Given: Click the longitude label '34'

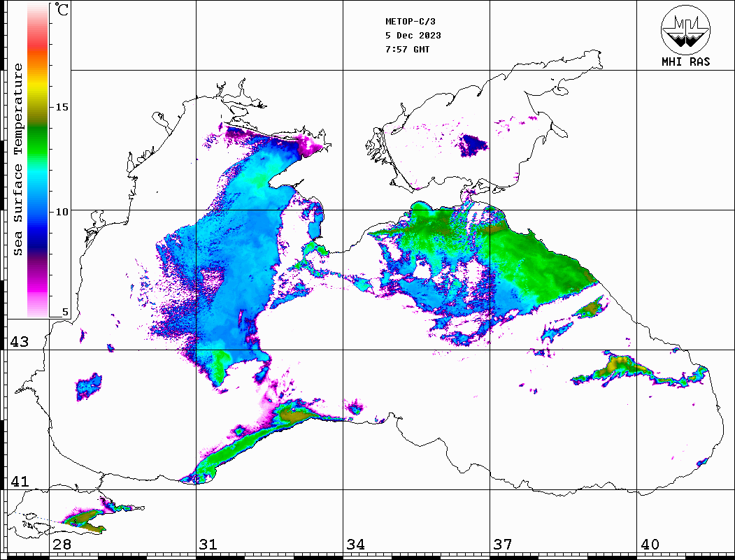Looking at the screenshot, I should tap(355, 544).
